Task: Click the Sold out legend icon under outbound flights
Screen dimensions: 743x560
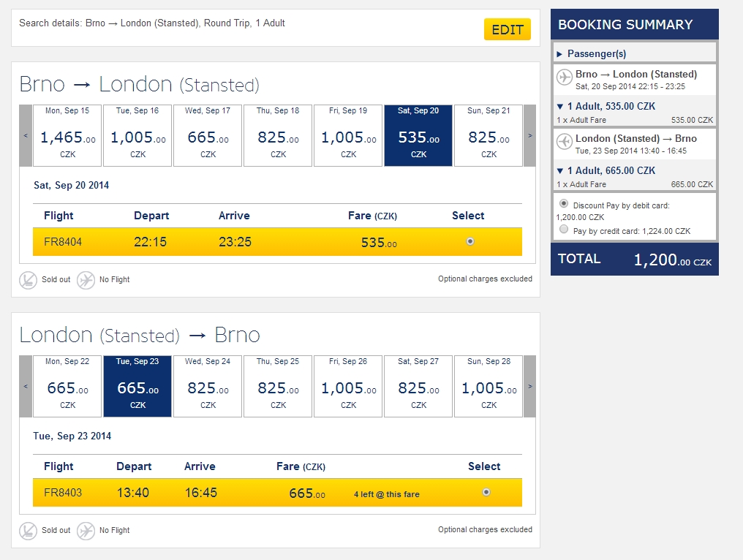Action: coord(28,280)
